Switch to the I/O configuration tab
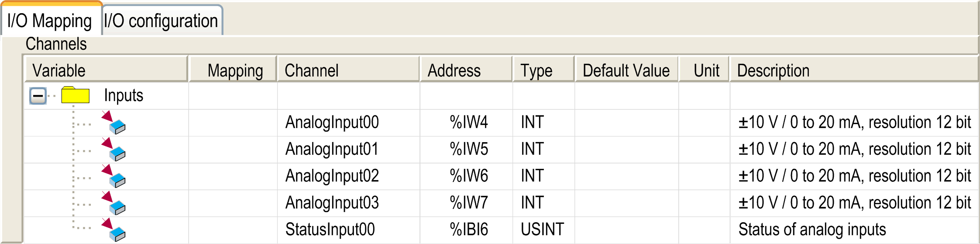Screen dimensions: 980x244 coord(161,21)
